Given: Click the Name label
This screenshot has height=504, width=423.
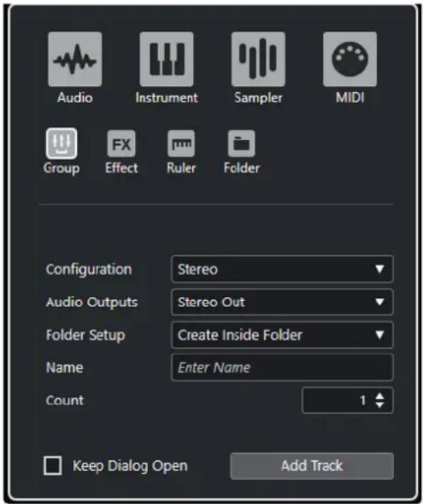Looking at the screenshot, I should 65,367.
